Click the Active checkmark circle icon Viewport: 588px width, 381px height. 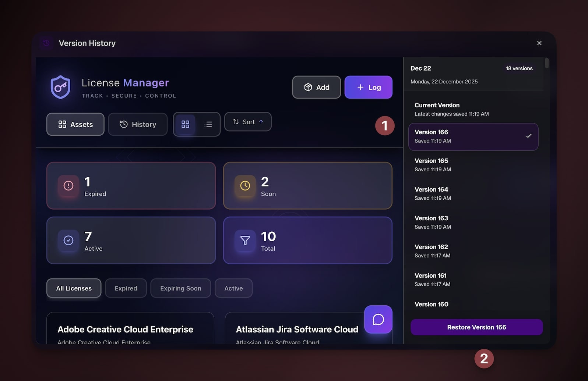click(68, 241)
